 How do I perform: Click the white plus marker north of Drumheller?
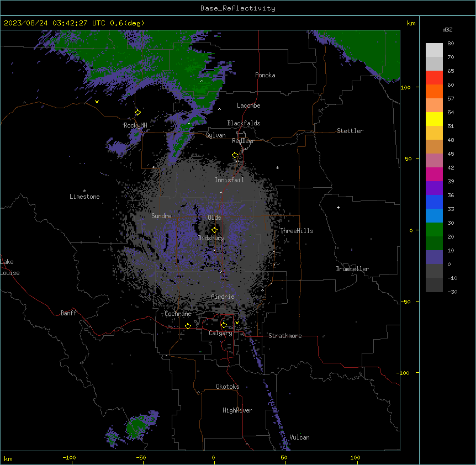click(338, 207)
